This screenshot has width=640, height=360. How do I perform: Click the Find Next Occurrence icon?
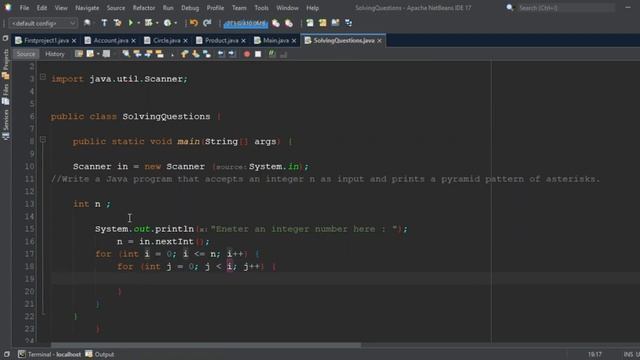coord(148,54)
